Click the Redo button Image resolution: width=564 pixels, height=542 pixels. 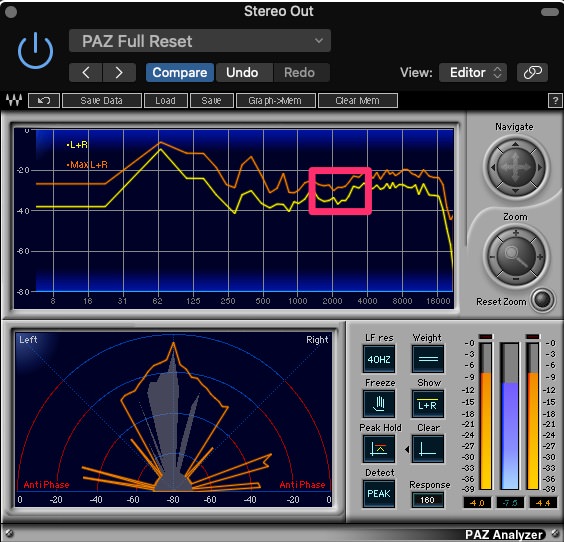[300, 73]
